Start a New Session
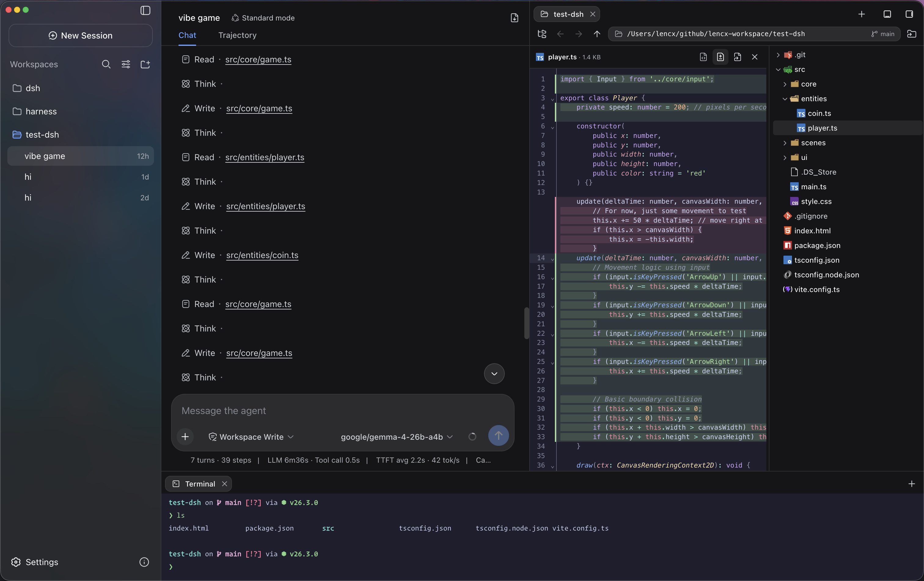Image resolution: width=924 pixels, height=581 pixels. click(x=81, y=36)
